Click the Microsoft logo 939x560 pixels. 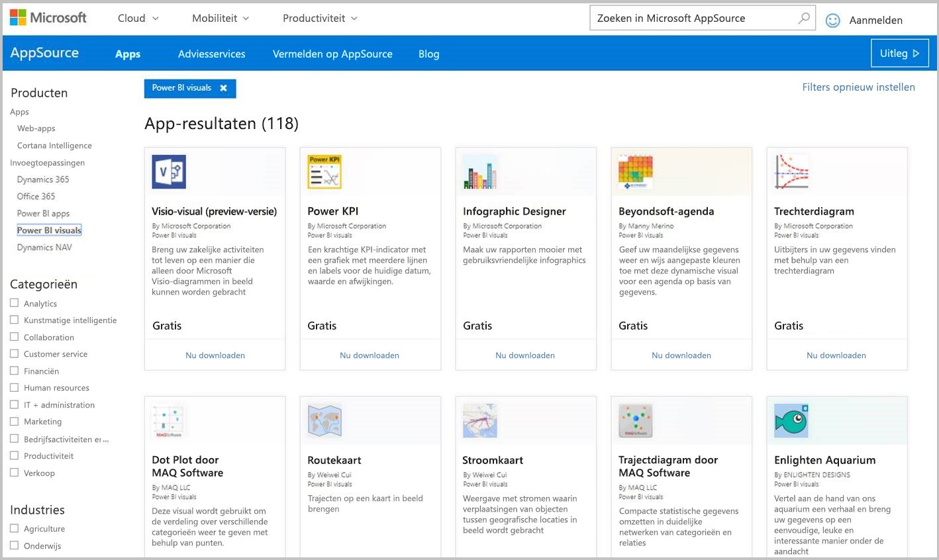[47, 17]
